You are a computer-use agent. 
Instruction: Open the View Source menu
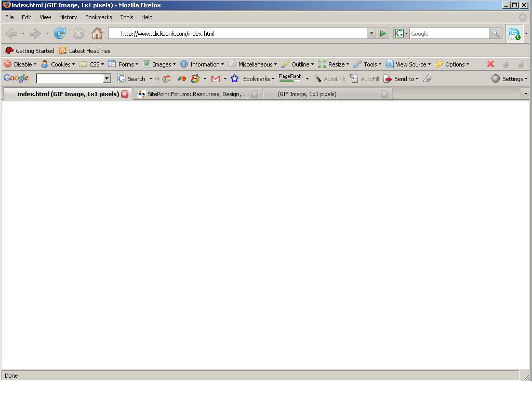(x=408, y=64)
